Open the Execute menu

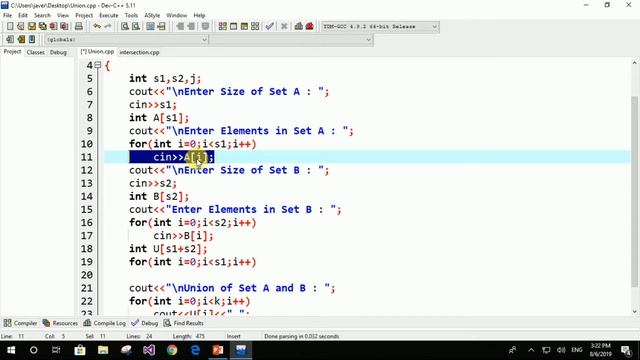109,15
